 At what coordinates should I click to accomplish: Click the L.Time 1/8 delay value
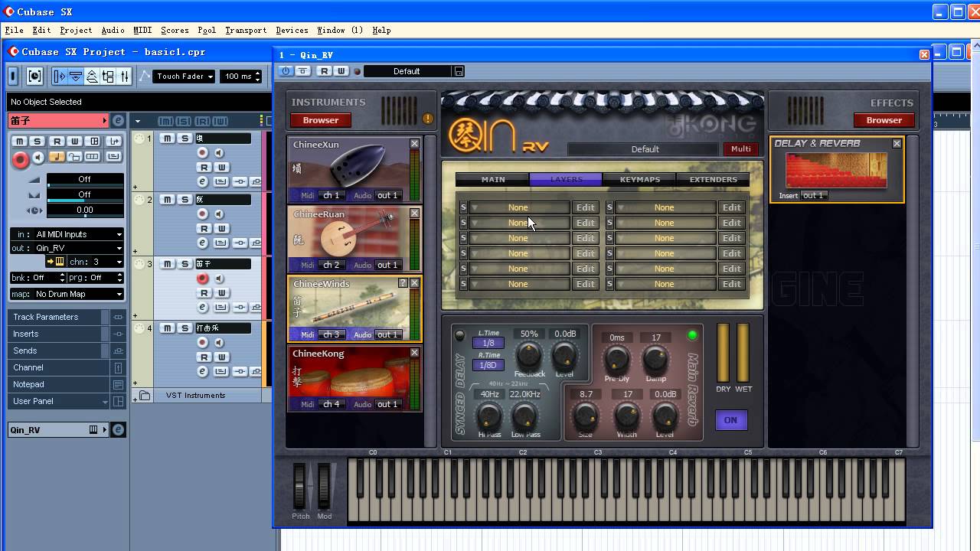[x=488, y=343]
